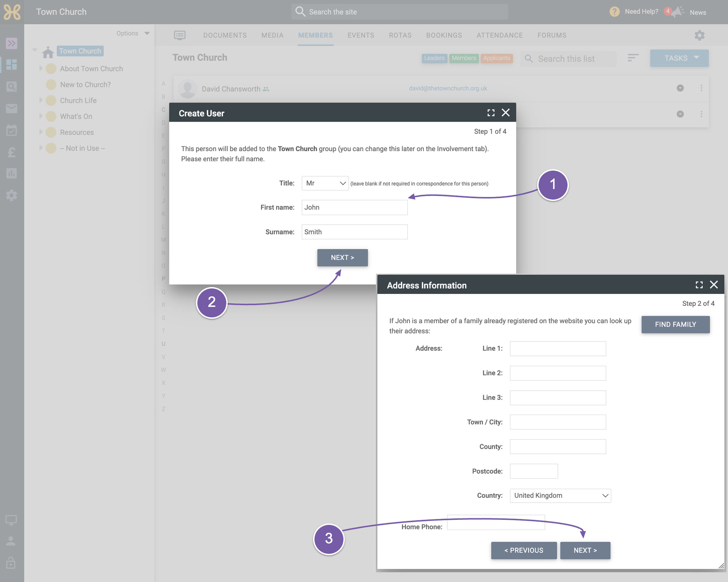The width and height of the screenshot is (728, 582).
Task: Open the bar chart reports icon
Action: [12, 173]
